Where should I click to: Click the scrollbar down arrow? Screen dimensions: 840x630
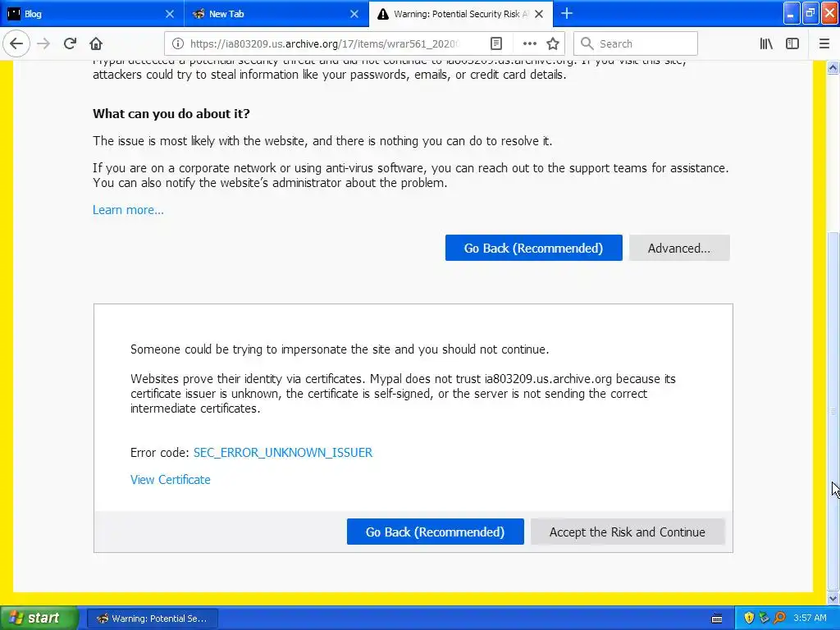tap(833, 598)
